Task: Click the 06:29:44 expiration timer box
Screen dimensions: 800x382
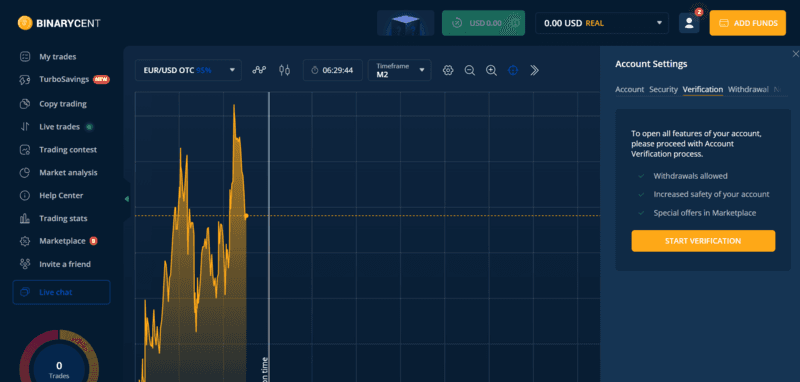Action: coord(333,70)
